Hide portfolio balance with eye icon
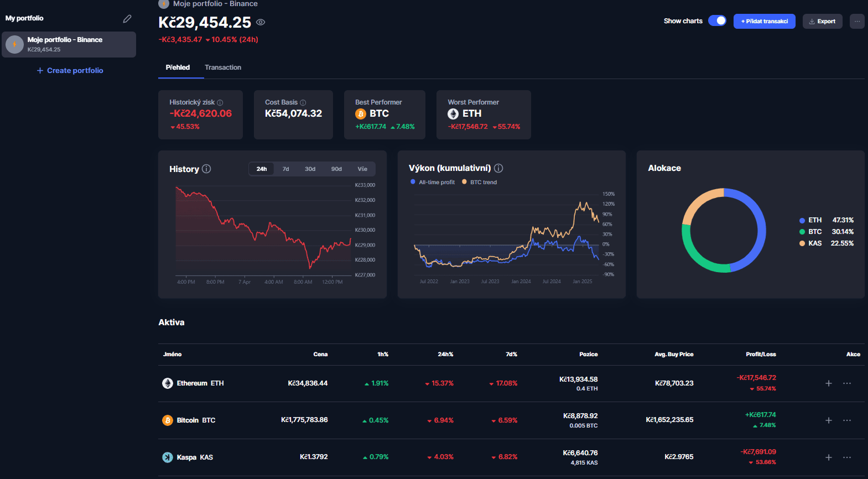 [261, 23]
